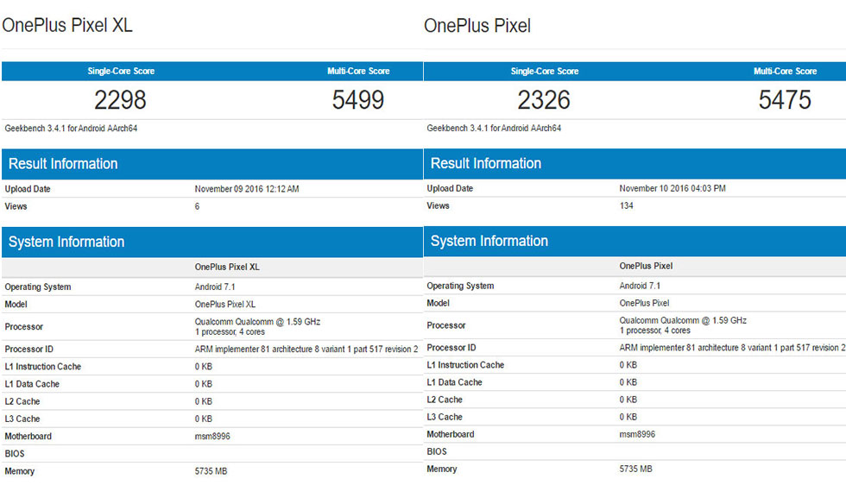Click OnePlus Pixel XL system table column header

coord(227,267)
